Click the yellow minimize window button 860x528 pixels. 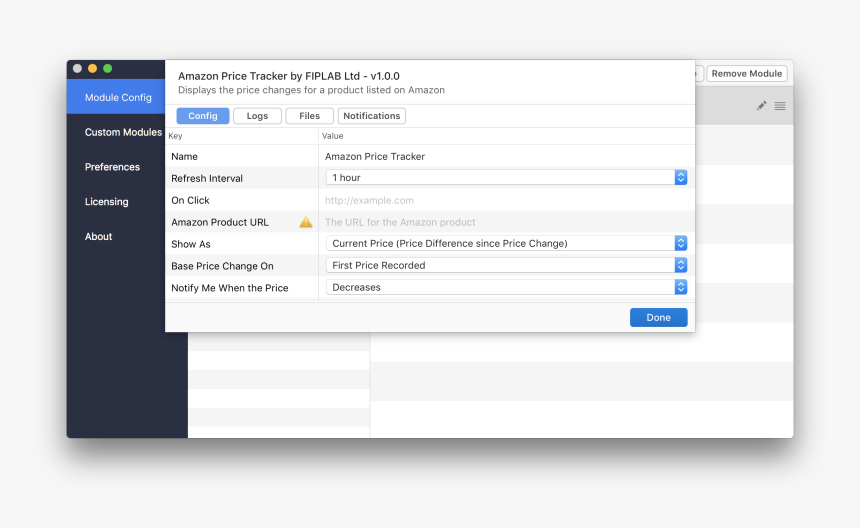(93, 69)
